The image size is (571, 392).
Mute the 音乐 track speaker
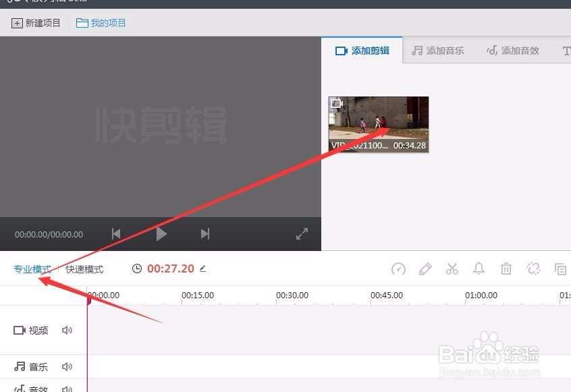[66, 366]
